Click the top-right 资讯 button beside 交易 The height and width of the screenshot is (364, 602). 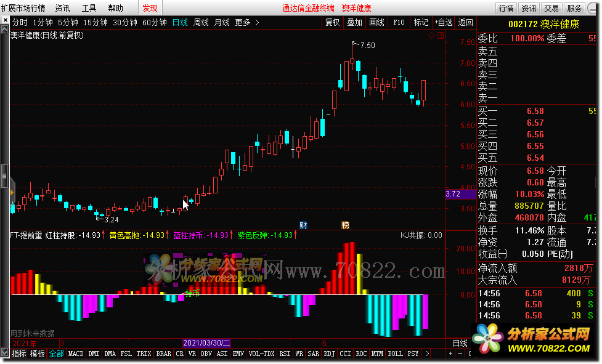click(x=529, y=8)
